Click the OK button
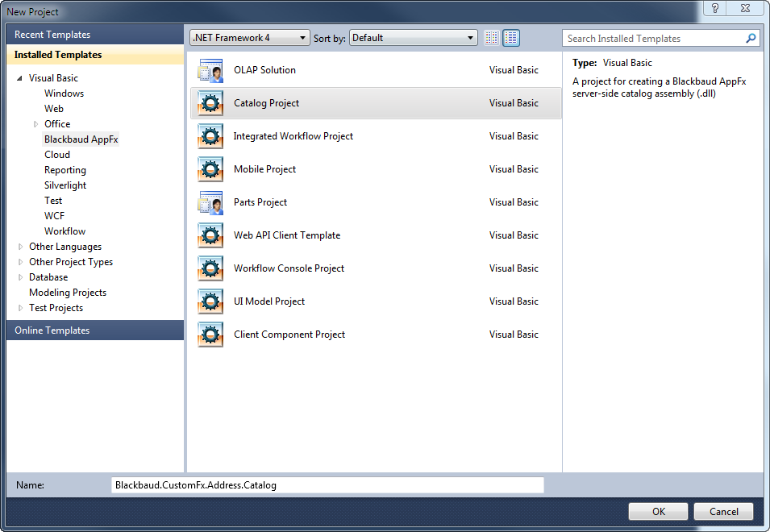Screen dimensions: 770x532 pyautogui.click(x=658, y=511)
